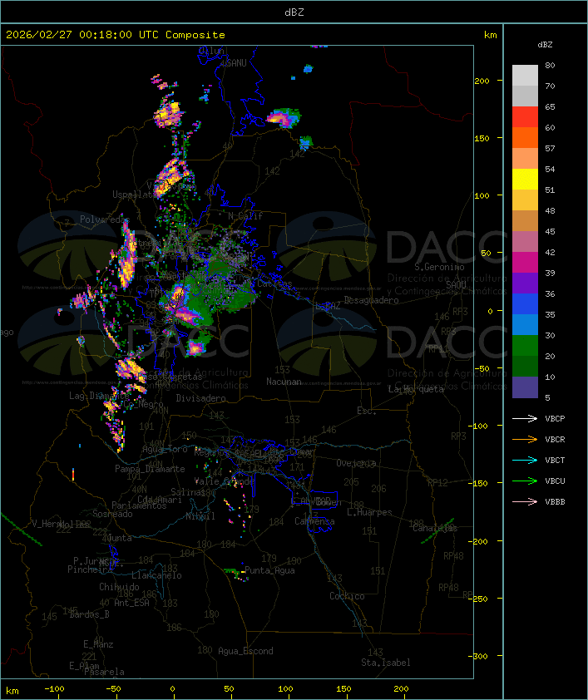The width and height of the screenshot is (588, 700).
Task: Pick the bright yellow 51–54 dBZ swatch
Action: coord(525,179)
